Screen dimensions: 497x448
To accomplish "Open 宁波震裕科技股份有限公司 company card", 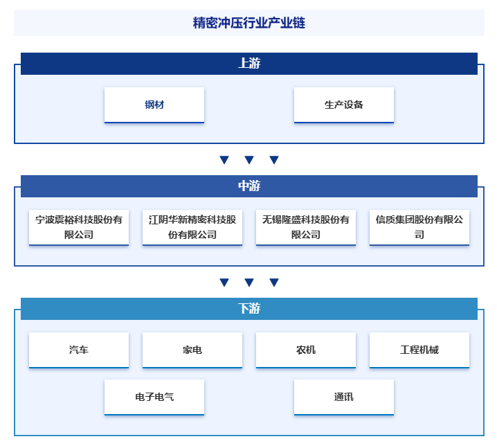I will pyautogui.click(x=79, y=227).
